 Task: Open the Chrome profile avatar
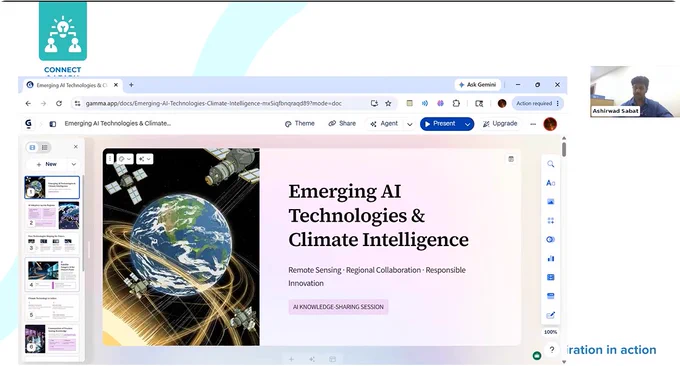point(502,103)
